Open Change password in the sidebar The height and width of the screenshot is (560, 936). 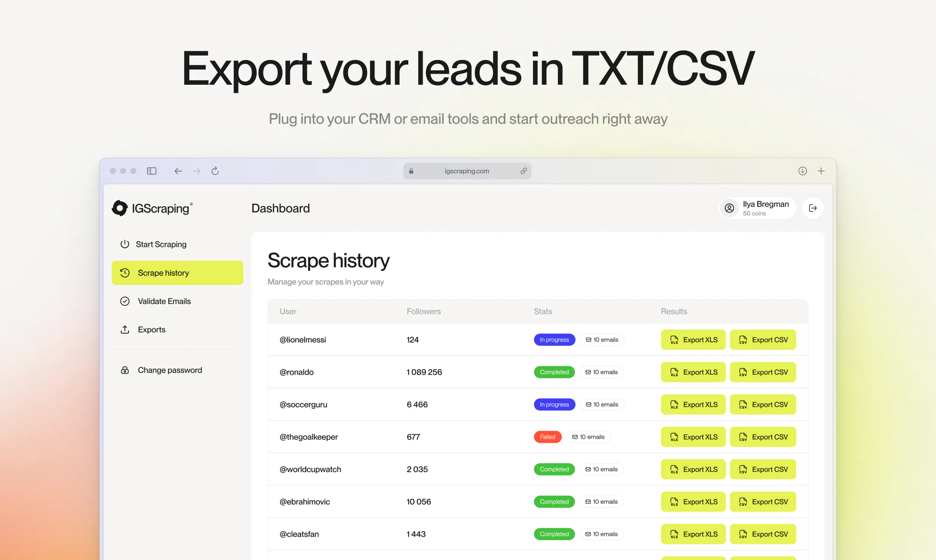(177, 370)
